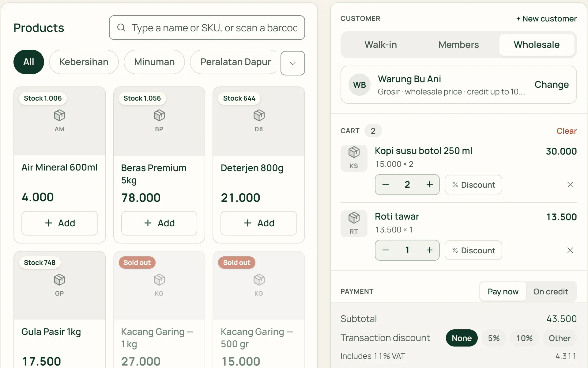Add Beras Premium 5kg to cart
Image resolution: width=588 pixels, height=368 pixels.
159,223
